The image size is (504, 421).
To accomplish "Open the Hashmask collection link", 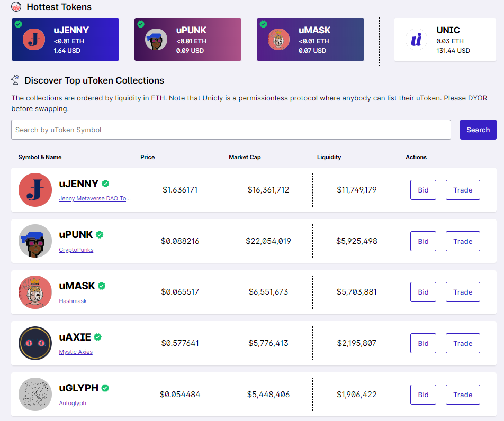I will click(73, 301).
